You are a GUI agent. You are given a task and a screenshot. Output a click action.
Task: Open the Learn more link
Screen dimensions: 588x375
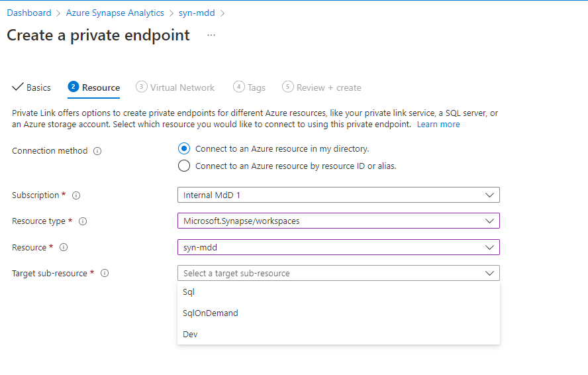coord(438,125)
